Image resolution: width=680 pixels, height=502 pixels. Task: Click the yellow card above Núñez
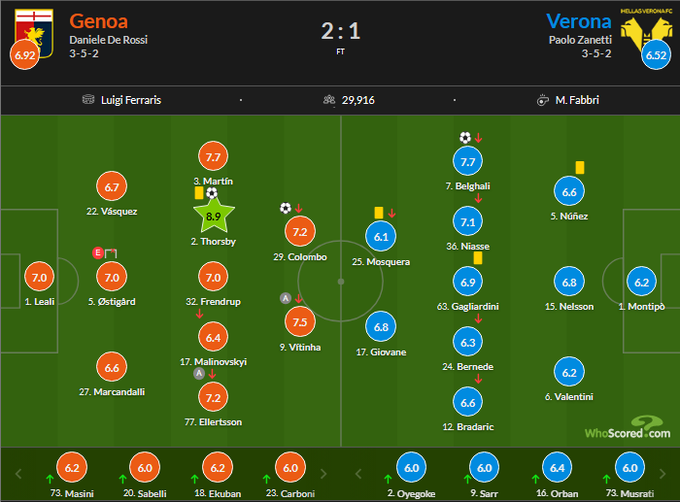(x=579, y=168)
